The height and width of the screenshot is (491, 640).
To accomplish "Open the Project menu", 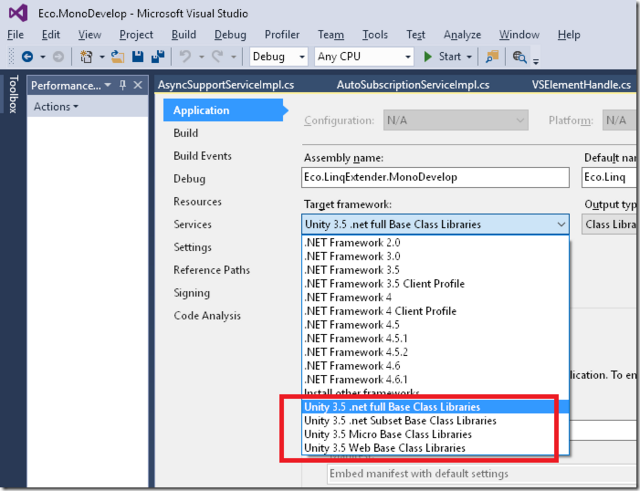I will click(x=136, y=35).
